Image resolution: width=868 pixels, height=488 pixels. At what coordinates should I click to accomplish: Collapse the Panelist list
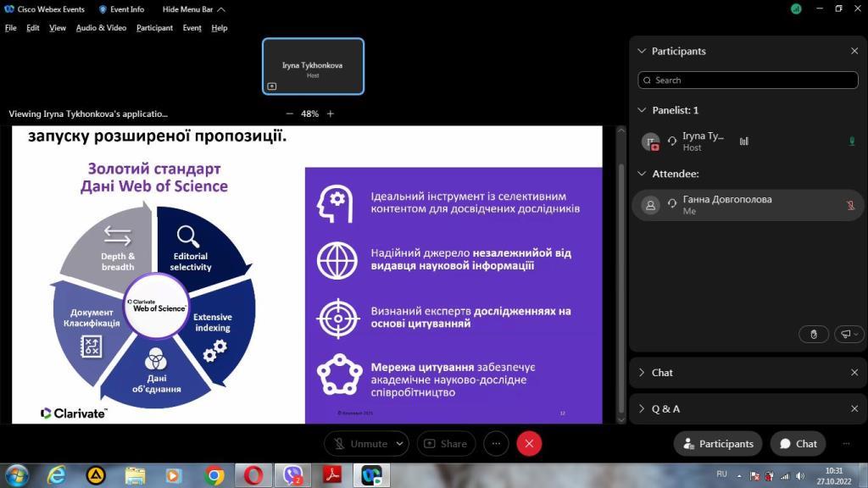point(642,110)
